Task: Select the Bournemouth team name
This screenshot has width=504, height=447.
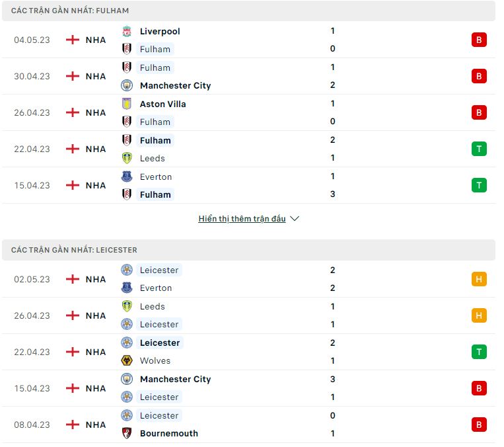Action: 169,433
